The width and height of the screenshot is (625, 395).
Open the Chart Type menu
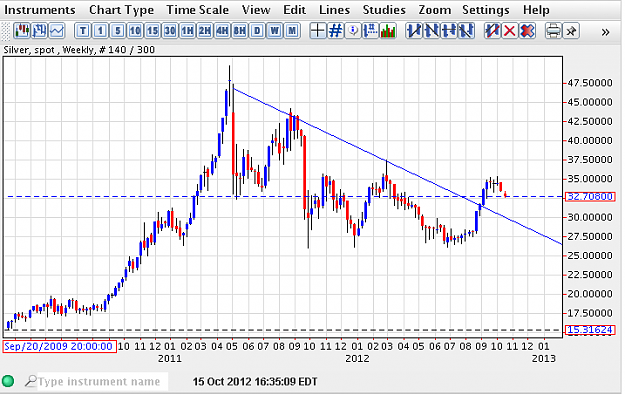click(121, 10)
